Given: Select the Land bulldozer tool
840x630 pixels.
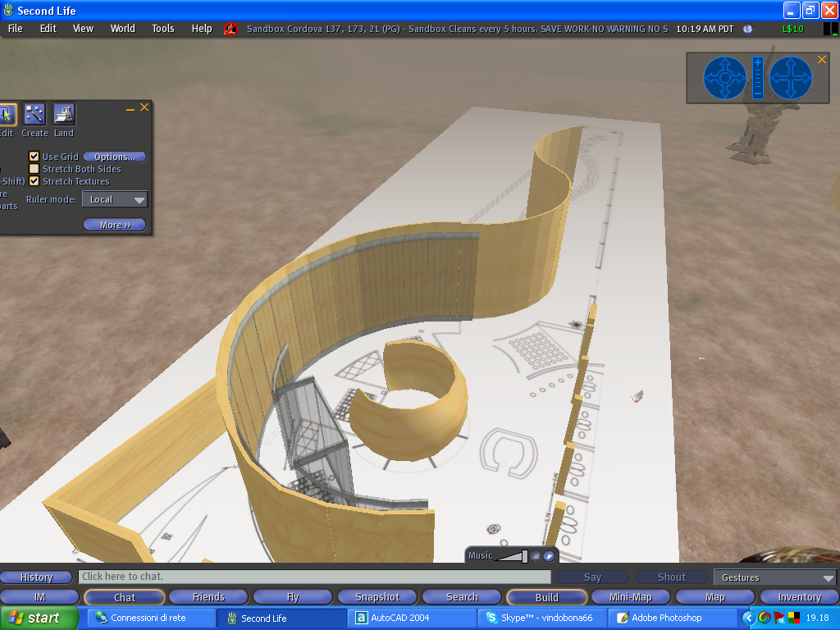Looking at the screenshot, I should [64, 114].
